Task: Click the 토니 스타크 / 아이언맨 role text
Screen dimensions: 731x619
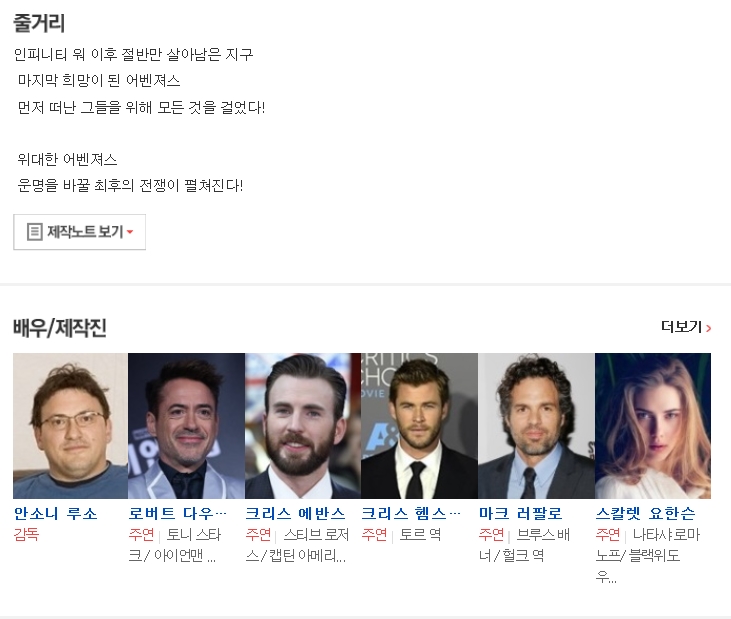Action: (x=175, y=545)
